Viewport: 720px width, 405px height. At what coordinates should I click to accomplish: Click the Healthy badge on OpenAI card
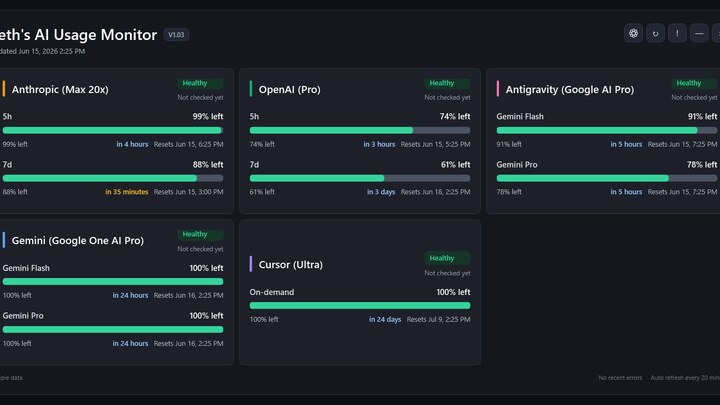[x=447, y=83]
